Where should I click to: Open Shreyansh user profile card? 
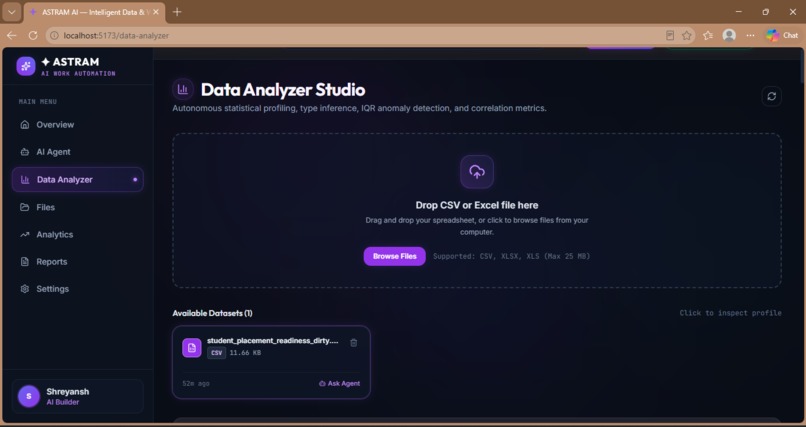[78, 396]
